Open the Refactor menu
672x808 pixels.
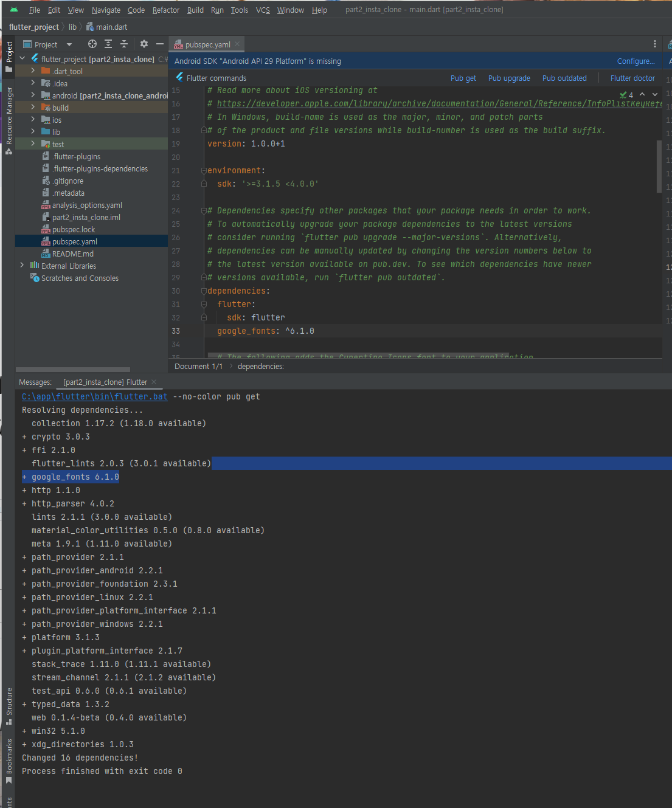(166, 10)
